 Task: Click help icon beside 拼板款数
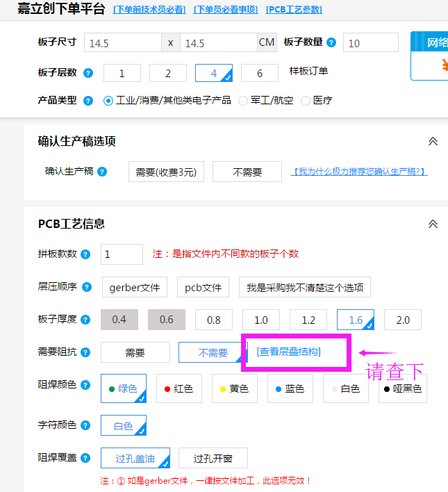86,254
